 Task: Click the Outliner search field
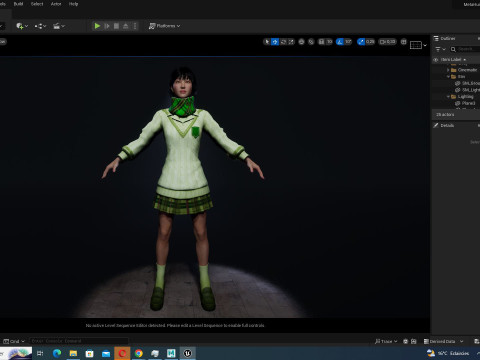click(x=466, y=49)
